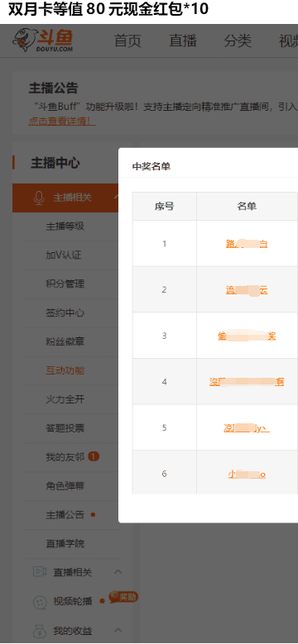Click sequence number 4 cell
298x644 pixels.
165,382
